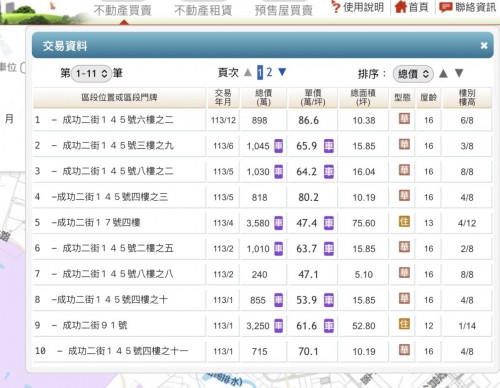Select address 成功二街145號六樓之二
500x388 pixels.
click(118, 120)
